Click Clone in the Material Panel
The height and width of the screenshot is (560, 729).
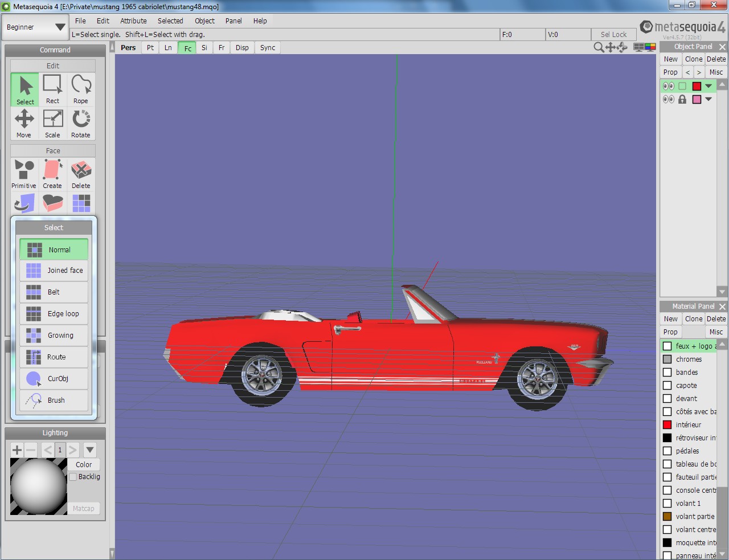tap(693, 319)
